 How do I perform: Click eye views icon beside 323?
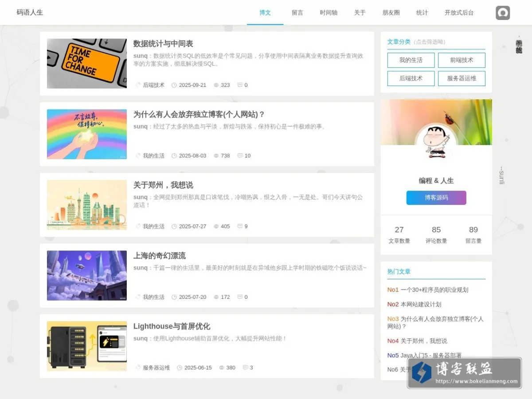(216, 85)
